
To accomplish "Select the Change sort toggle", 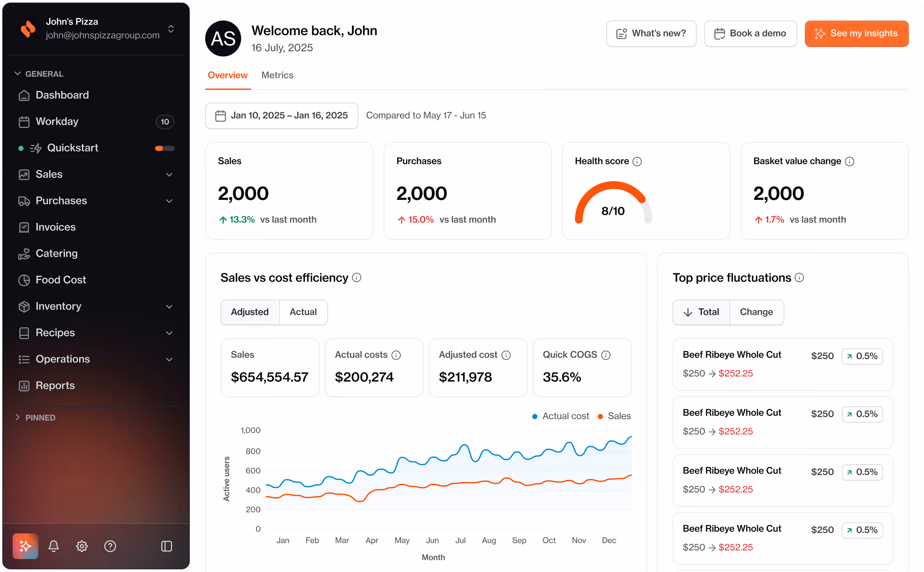I will (x=757, y=312).
